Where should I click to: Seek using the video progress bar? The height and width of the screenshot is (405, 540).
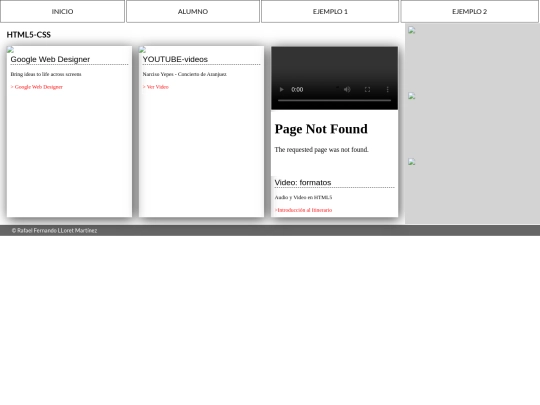[334, 100]
